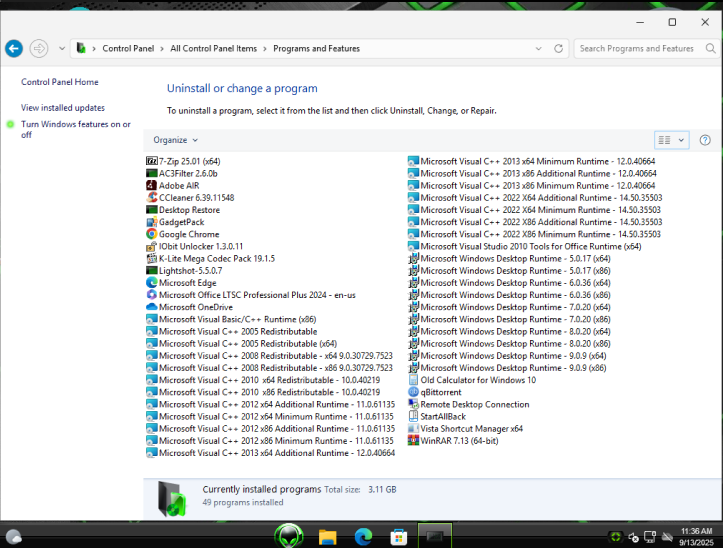Click the GadgetPack icon

(151, 222)
